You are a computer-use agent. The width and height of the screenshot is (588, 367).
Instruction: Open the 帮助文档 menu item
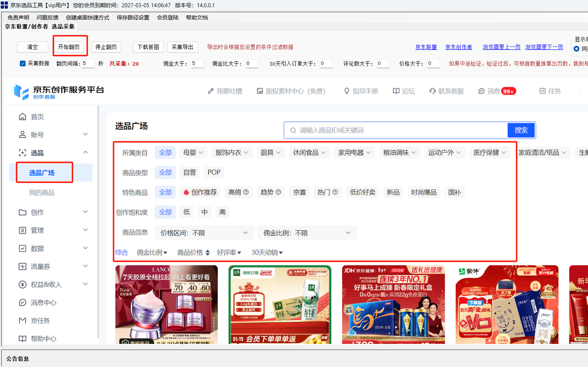[197, 17]
